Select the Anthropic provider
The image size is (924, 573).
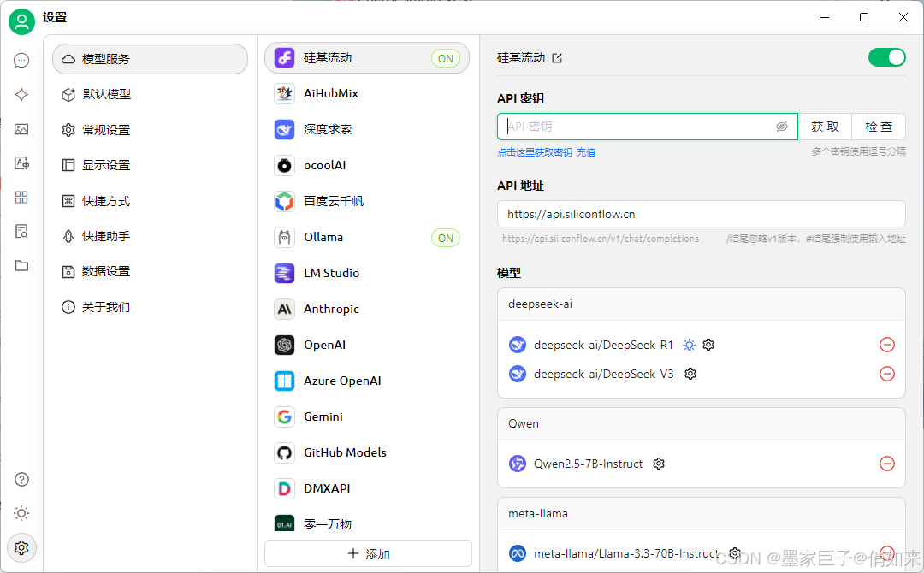point(367,310)
